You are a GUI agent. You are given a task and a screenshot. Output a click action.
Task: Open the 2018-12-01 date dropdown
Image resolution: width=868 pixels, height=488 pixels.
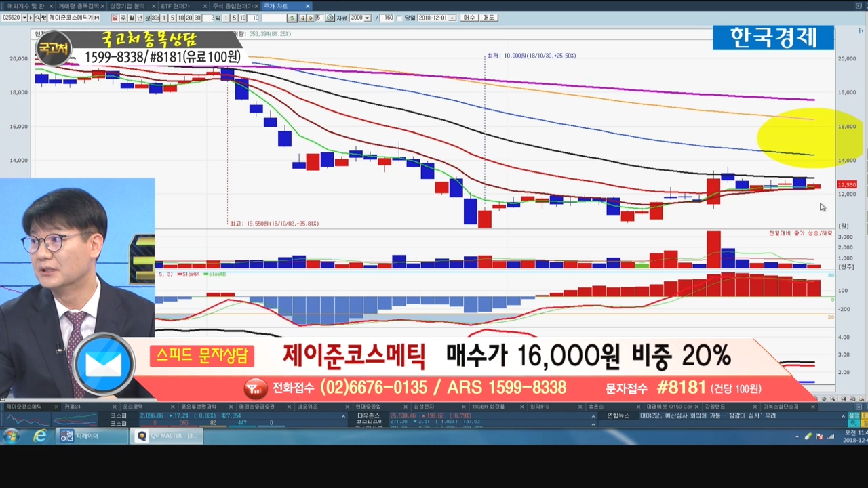(452, 18)
